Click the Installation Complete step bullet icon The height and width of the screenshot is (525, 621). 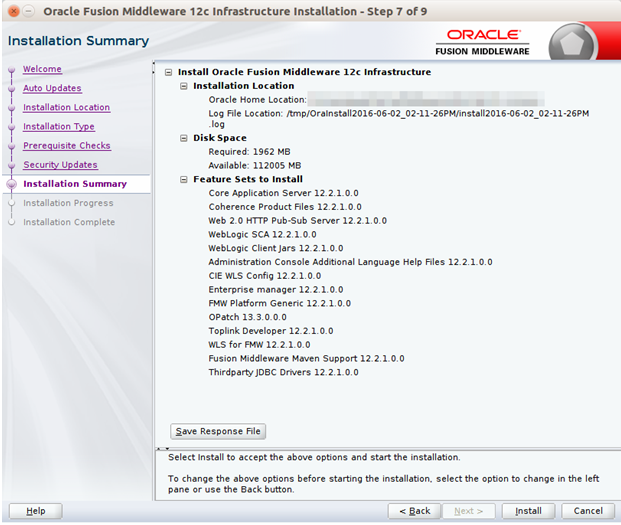11,222
